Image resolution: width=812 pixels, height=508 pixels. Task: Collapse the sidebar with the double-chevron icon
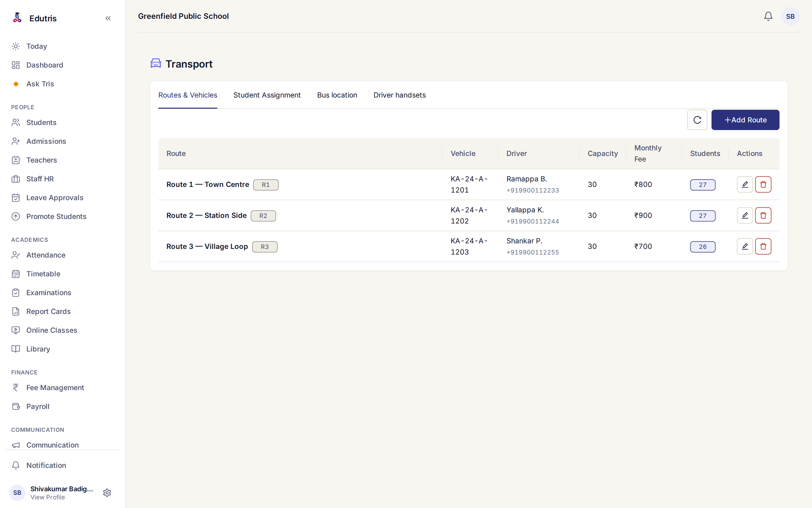point(108,18)
